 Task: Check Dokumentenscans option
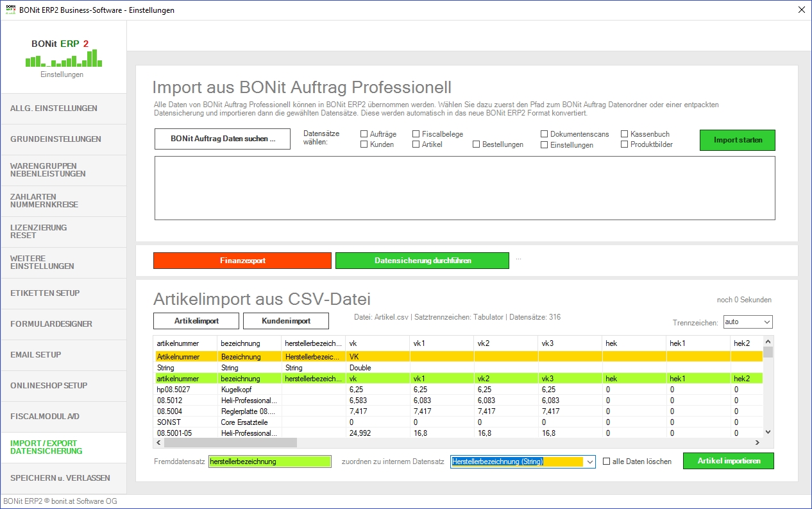coord(545,134)
